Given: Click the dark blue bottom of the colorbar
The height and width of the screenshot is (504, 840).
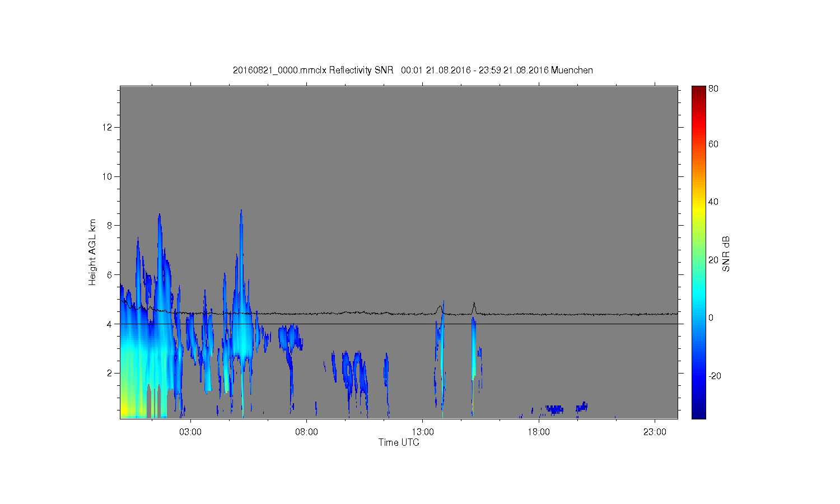Looking at the screenshot, I should tap(698, 413).
